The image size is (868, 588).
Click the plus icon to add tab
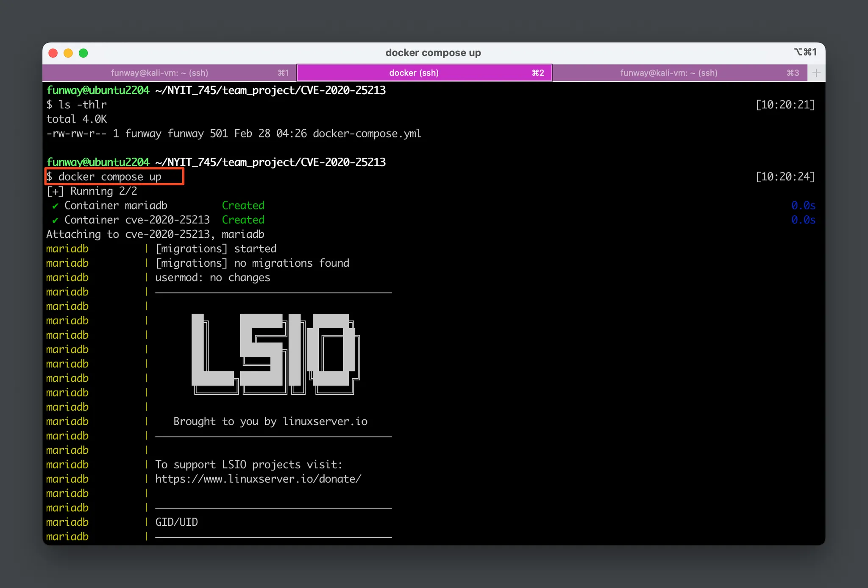pyautogui.click(x=816, y=73)
